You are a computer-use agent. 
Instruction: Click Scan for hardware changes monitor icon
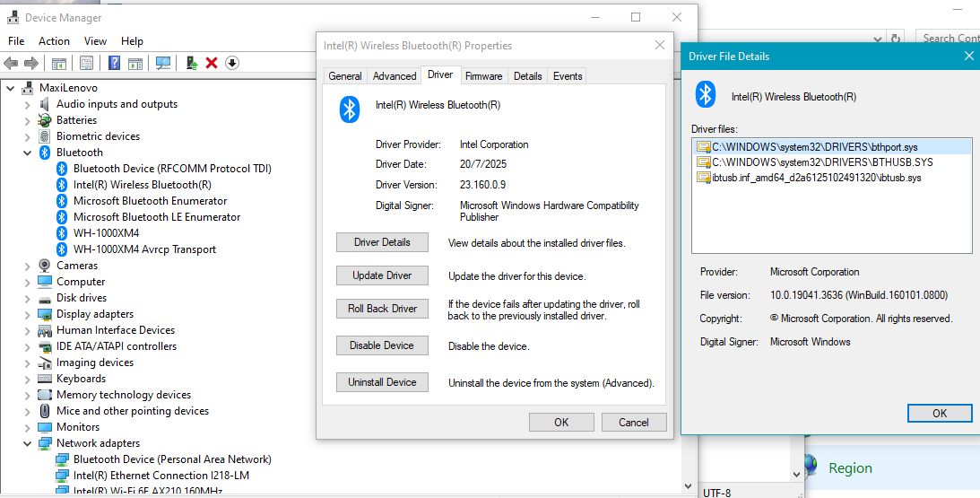tap(163, 63)
